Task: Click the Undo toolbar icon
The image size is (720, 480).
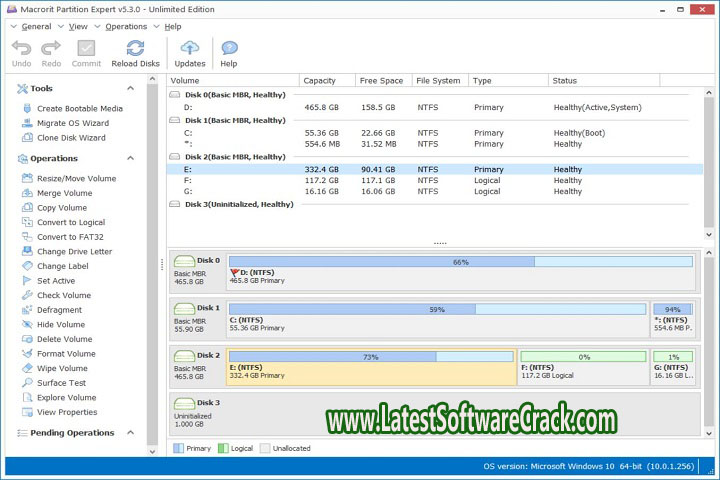Action: pyautogui.click(x=21, y=48)
